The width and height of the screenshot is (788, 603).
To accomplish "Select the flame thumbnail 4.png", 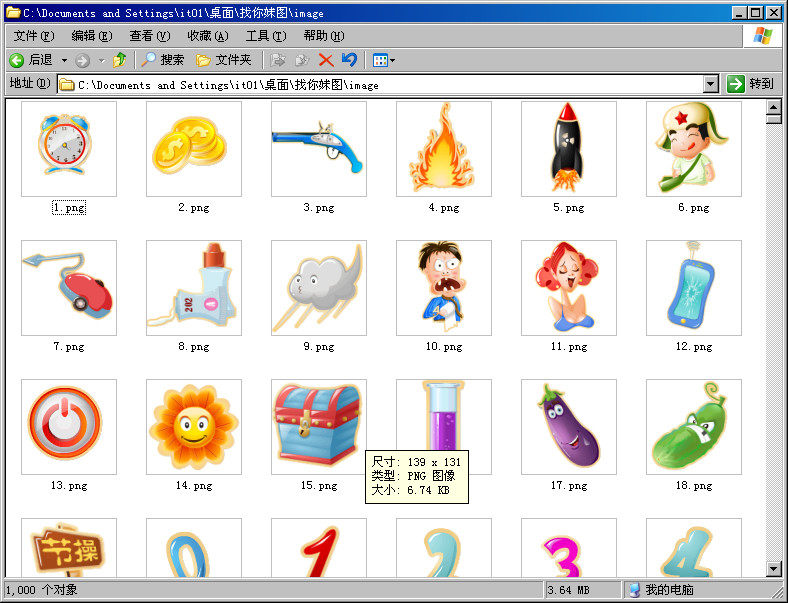I will (444, 149).
